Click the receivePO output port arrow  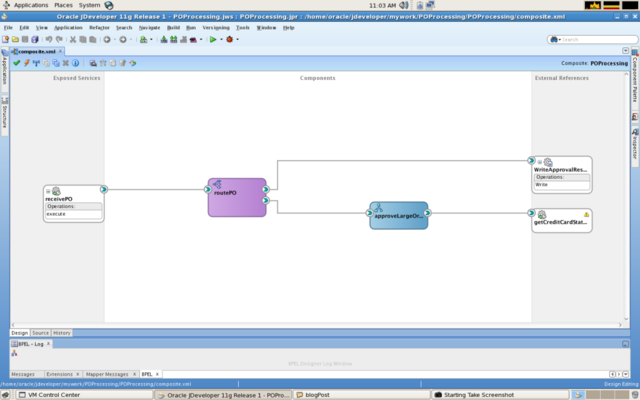104,189
